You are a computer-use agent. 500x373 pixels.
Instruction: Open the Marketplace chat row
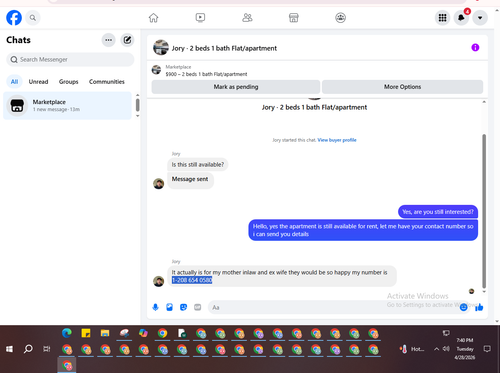pos(67,105)
